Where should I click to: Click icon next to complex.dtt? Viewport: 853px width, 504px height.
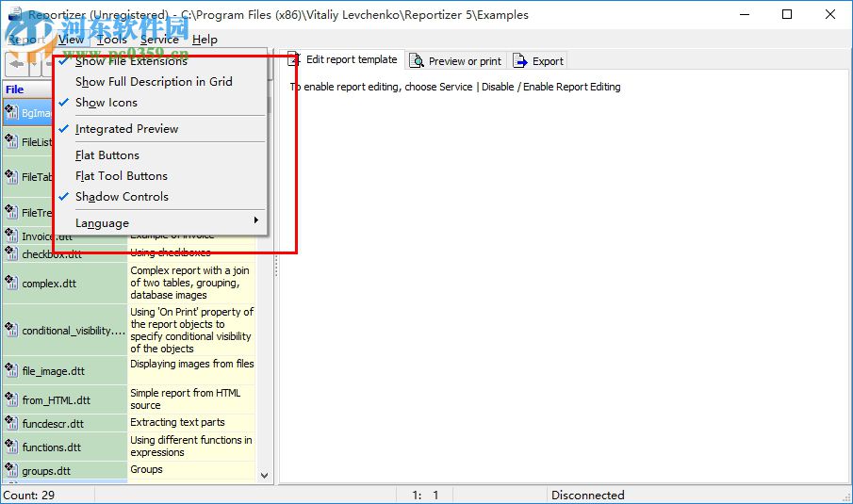click(x=11, y=282)
